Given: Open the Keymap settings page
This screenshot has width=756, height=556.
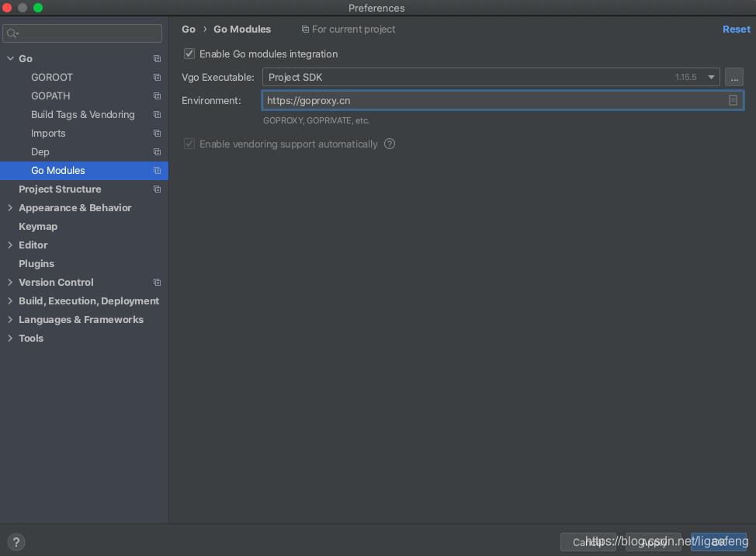Looking at the screenshot, I should point(38,227).
